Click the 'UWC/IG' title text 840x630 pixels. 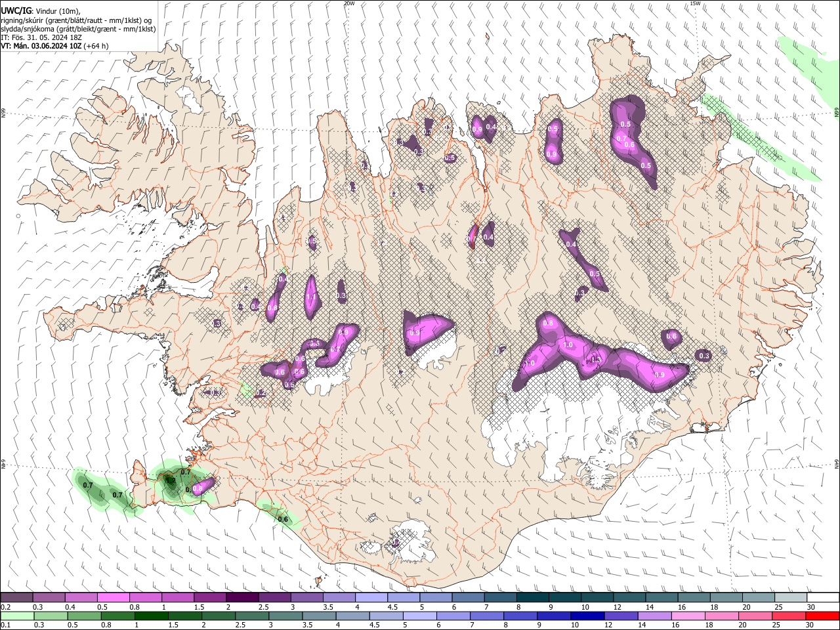[x=16, y=11]
